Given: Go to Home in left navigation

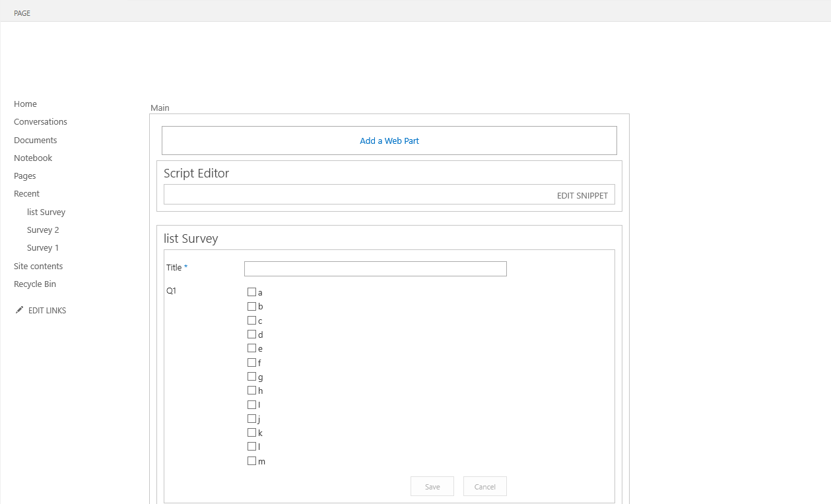Looking at the screenshot, I should point(25,104).
